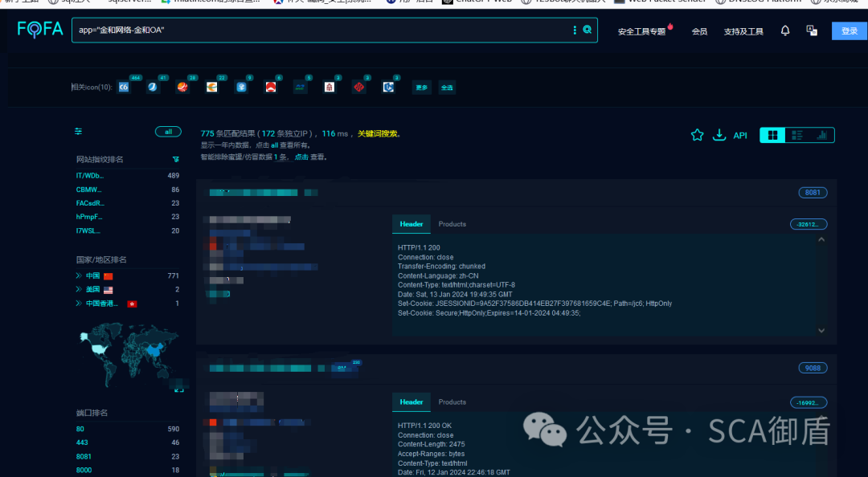Select the green-blue wave related icon with 5 count
The height and width of the screenshot is (477, 868).
300,87
